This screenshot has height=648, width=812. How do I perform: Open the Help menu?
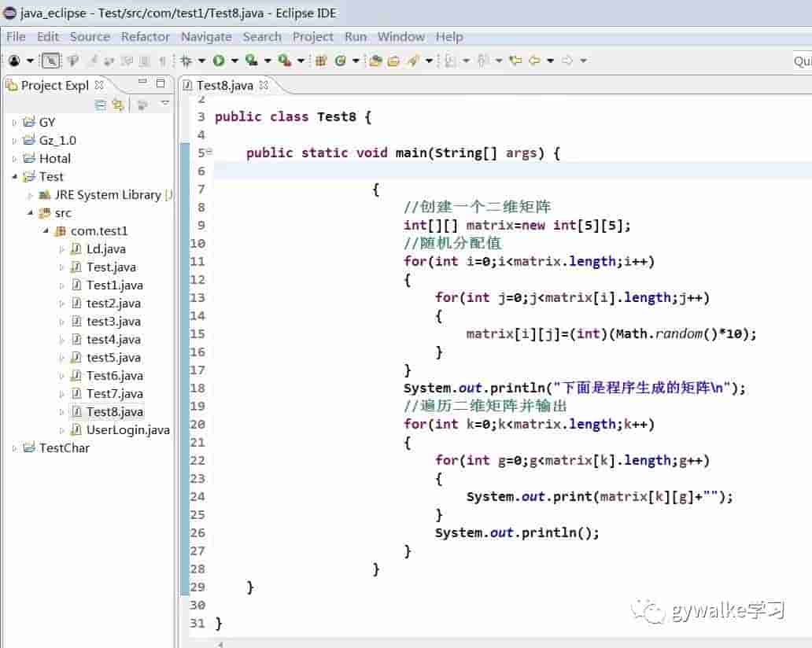449,37
